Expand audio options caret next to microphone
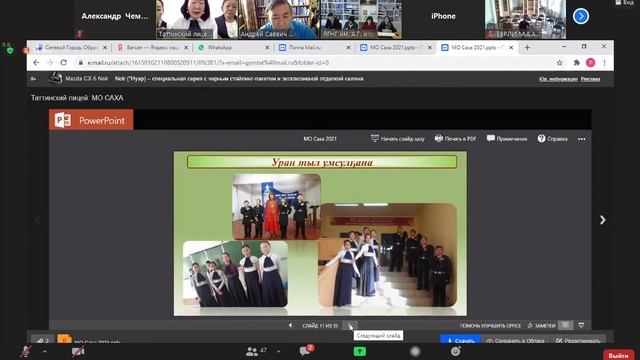 click(x=44, y=351)
